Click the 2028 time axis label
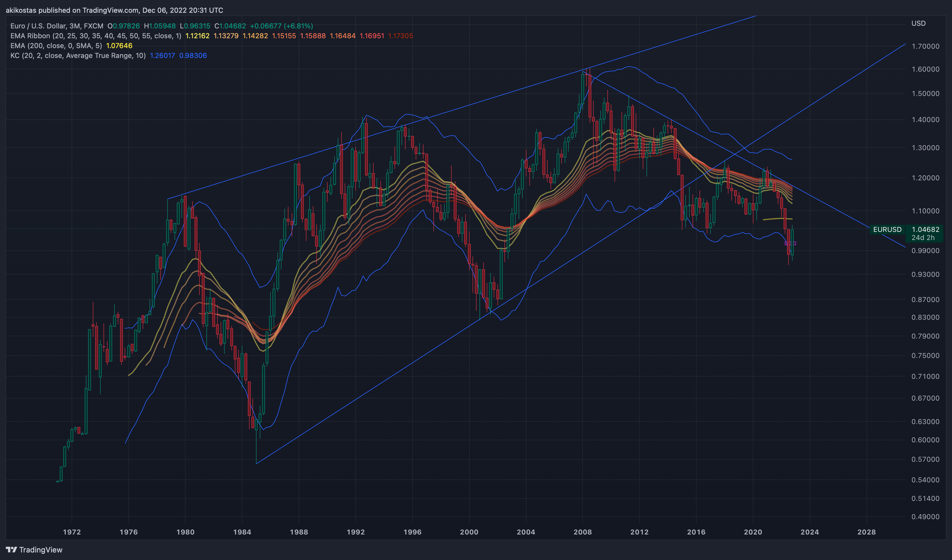The height and width of the screenshot is (560, 952). 866,532
